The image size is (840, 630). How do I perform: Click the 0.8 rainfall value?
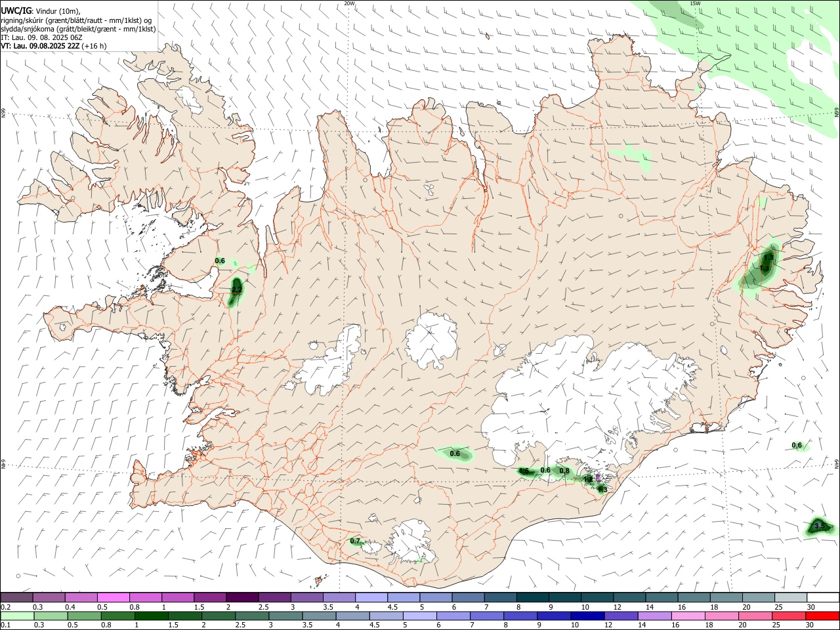[x=564, y=471]
